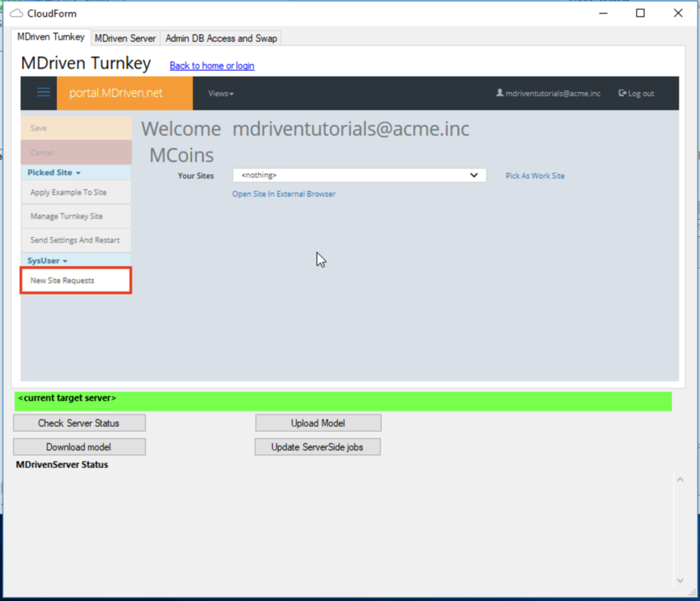This screenshot has width=700, height=601.
Task: Select Apply Example To Site
Action: (76, 193)
